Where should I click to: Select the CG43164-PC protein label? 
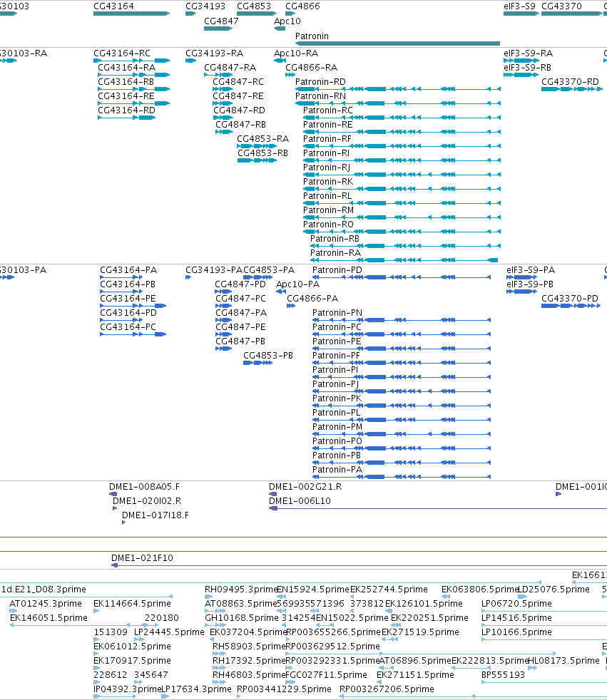[128, 327]
